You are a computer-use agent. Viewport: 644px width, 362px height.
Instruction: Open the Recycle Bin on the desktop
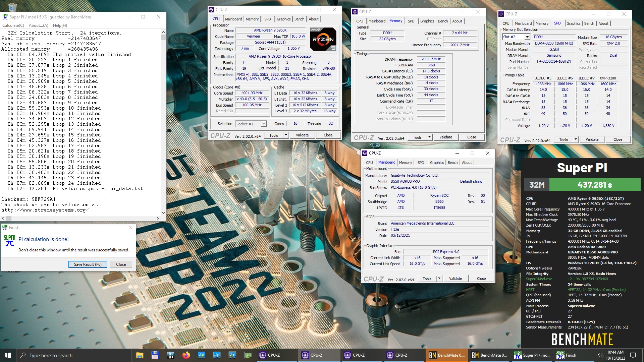pyautogui.click(x=12, y=7)
